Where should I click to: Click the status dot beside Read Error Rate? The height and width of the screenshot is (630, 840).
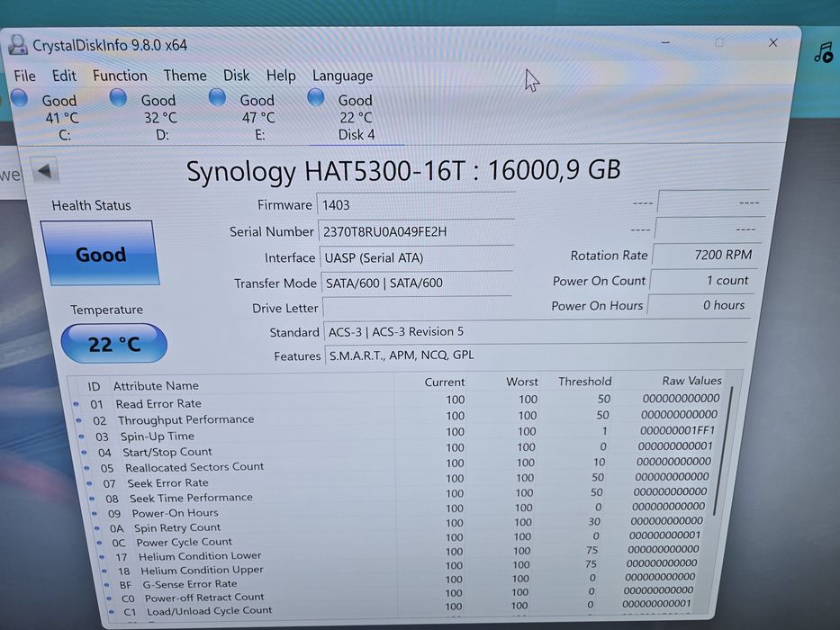coord(76,404)
